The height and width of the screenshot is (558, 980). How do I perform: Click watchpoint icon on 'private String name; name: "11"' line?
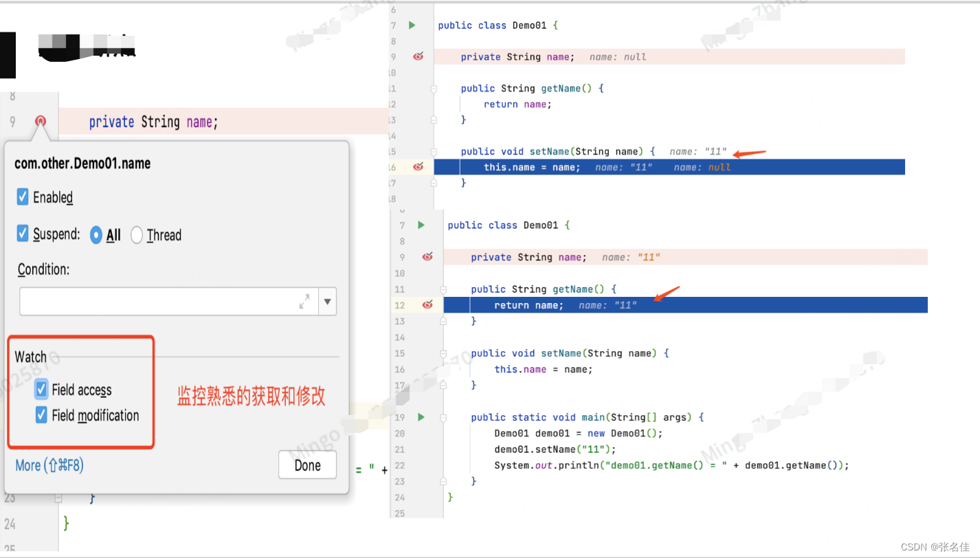pyautogui.click(x=427, y=257)
